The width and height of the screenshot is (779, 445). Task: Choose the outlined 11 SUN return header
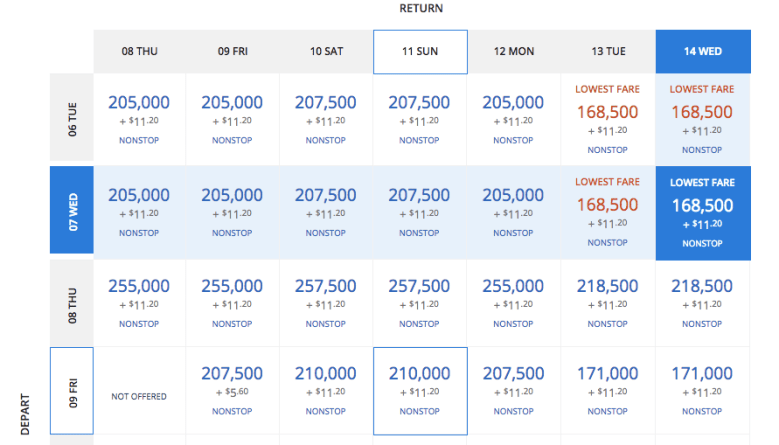click(420, 51)
